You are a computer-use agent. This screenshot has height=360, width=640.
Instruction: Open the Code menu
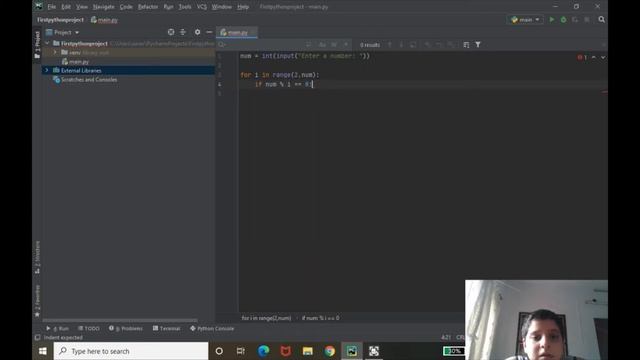click(126, 7)
